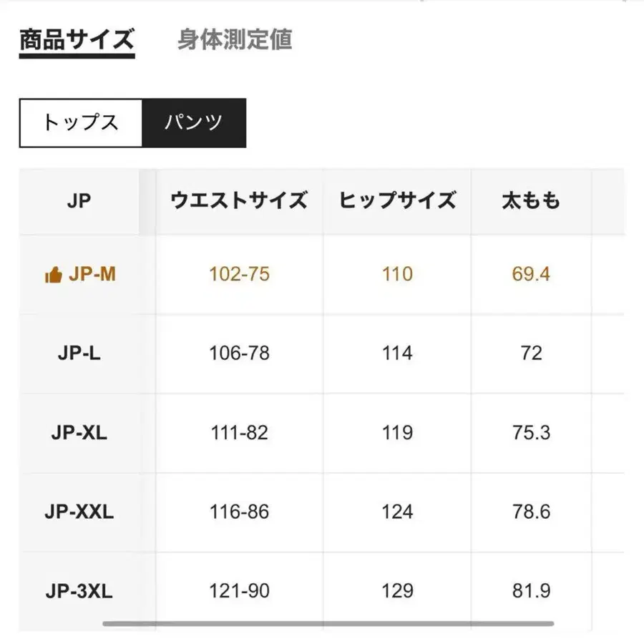Click the 太もも column header
The height and width of the screenshot is (644, 644).
(530, 201)
